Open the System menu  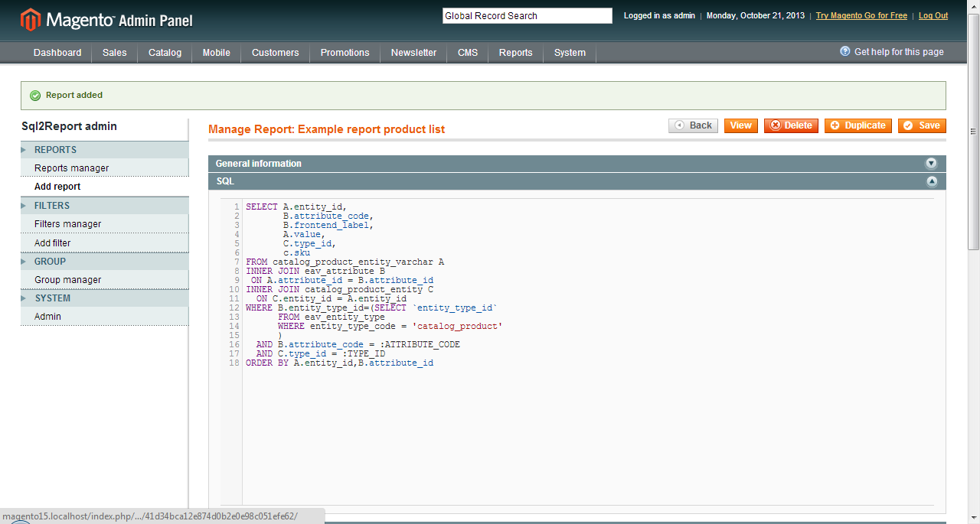570,53
